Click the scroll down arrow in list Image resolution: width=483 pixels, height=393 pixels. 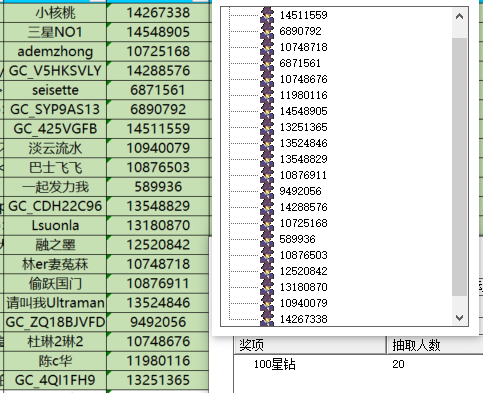pyautogui.click(x=459, y=318)
